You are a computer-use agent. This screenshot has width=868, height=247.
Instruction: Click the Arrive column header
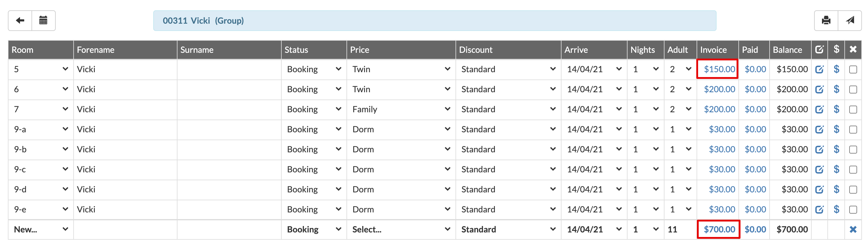pyautogui.click(x=576, y=50)
